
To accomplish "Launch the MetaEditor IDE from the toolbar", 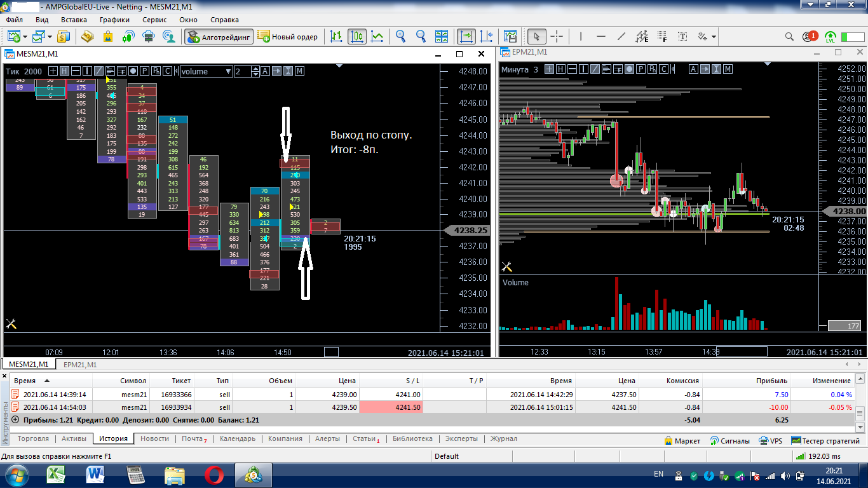I will tap(87, 36).
